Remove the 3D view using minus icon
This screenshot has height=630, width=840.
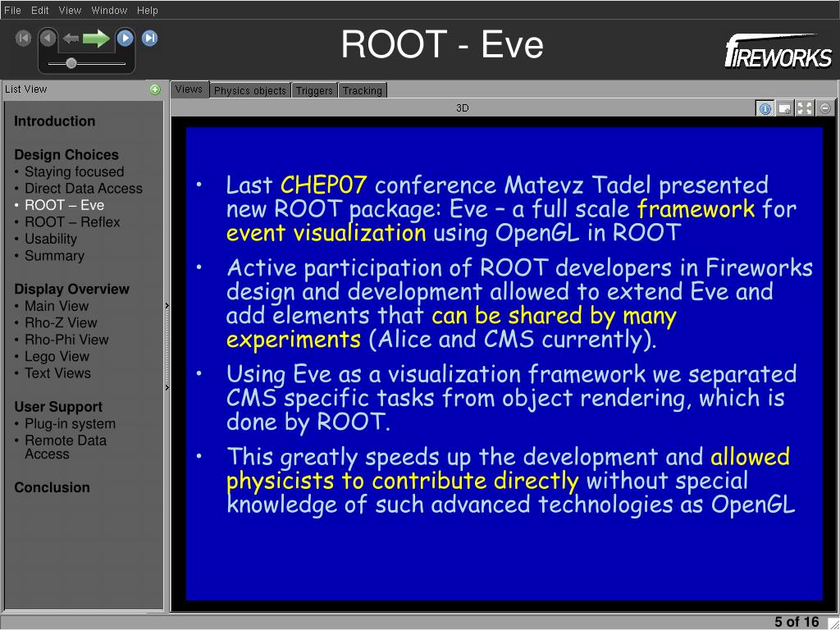click(825, 108)
